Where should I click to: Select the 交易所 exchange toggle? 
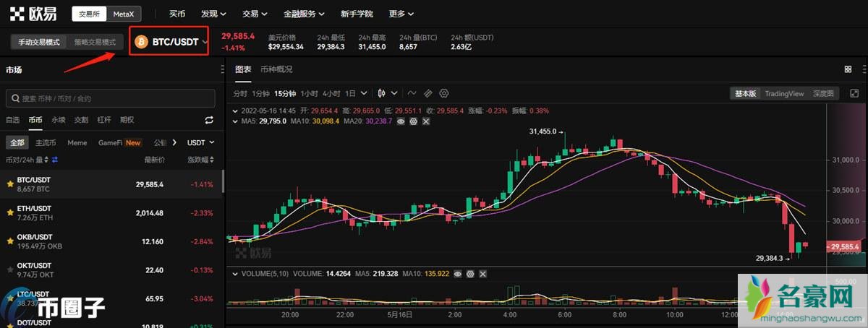(x=89, y=14)
